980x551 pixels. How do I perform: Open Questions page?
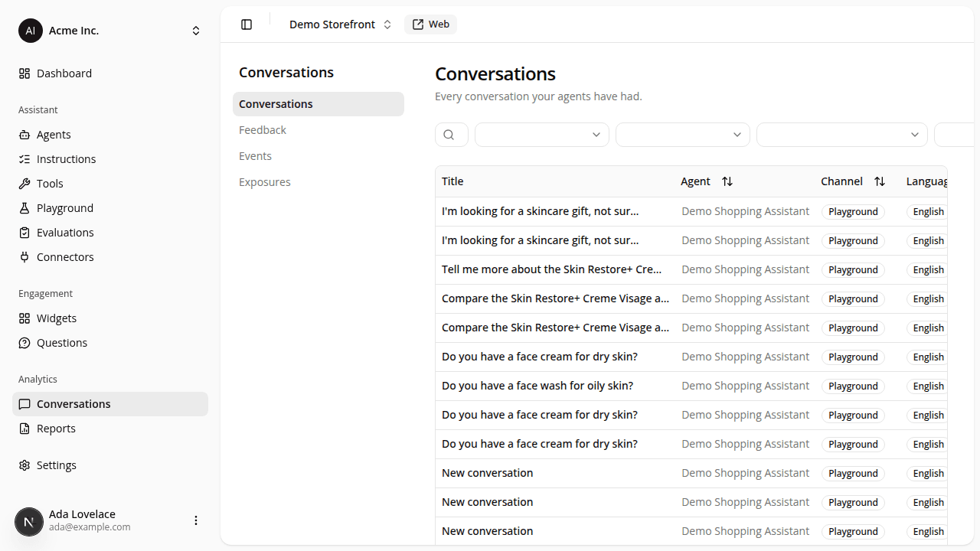110,343
